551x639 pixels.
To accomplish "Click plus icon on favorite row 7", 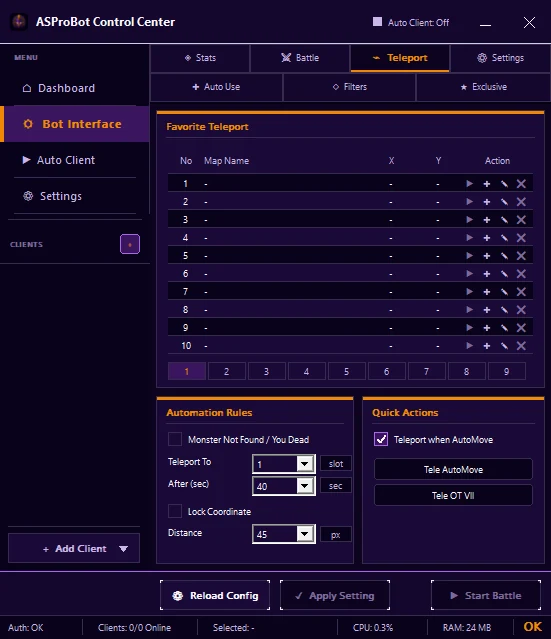I will coord(487,292).
